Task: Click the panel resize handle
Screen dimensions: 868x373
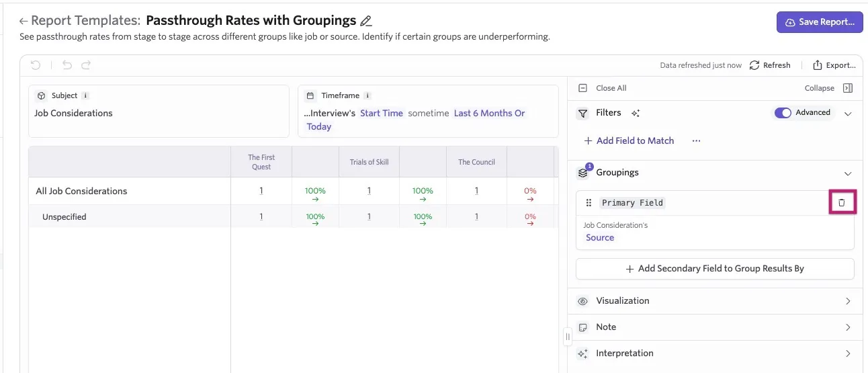Action: coord(568,336)
